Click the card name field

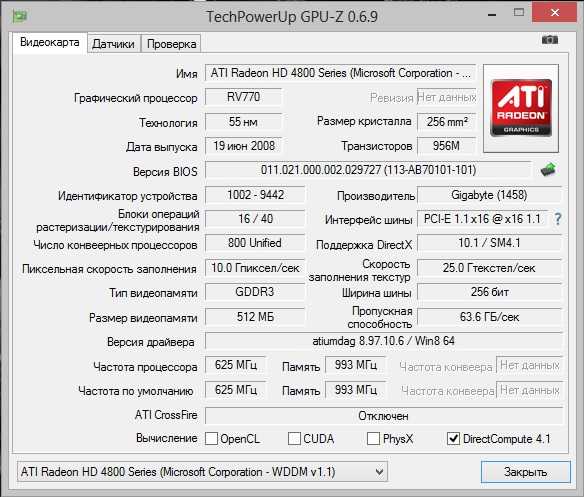click(x=340, y=73)
